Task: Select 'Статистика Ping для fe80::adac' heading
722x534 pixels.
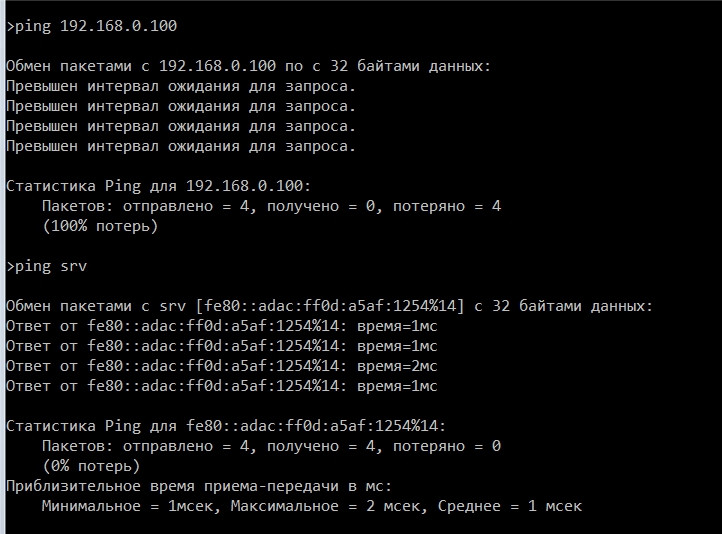Action: pyautogui.click(x=226, y=426)
